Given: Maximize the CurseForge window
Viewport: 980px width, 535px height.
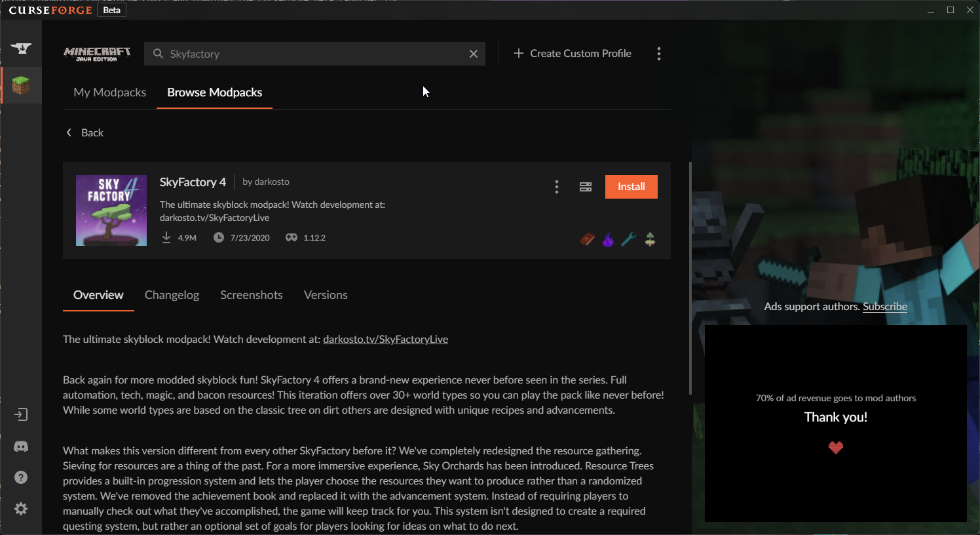Looking at the screenshot, I should [951, 10].
